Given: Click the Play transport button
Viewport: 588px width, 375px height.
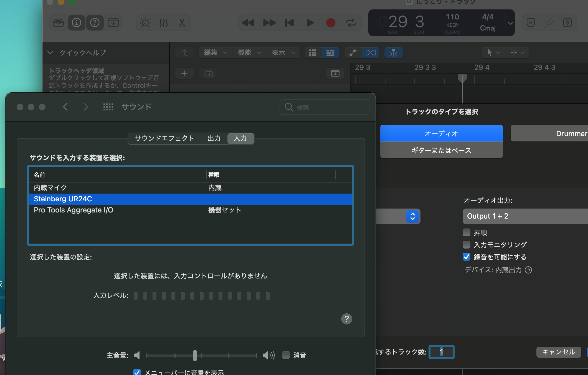Looking at the screenshot, I should pos(310,22).
